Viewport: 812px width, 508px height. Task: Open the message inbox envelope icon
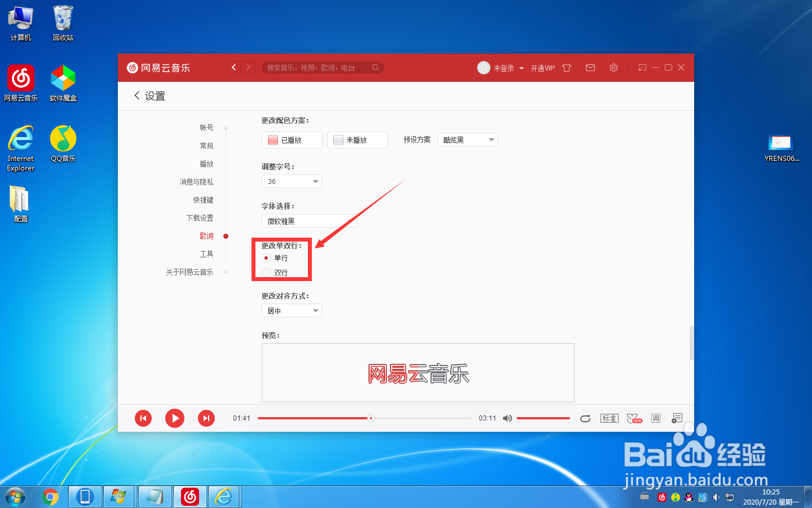[x=590, y=68]
